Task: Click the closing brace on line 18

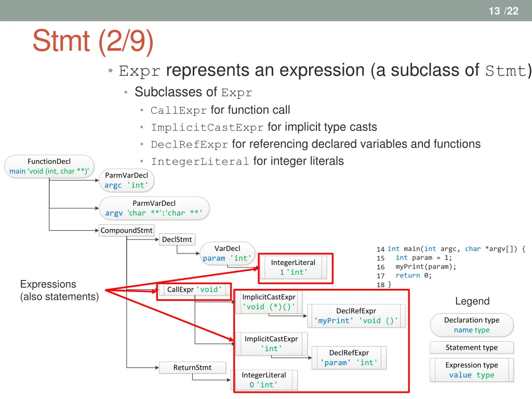Action: 390,284
